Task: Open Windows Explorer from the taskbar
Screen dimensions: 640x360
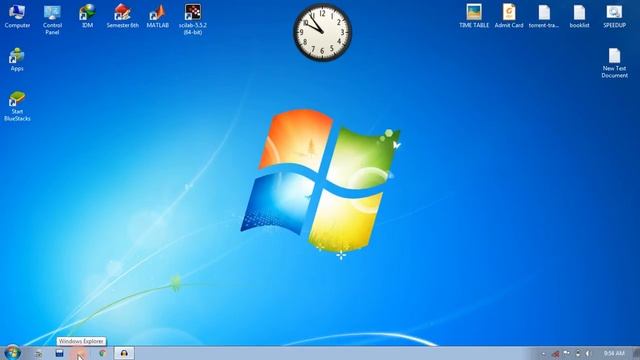Action: pos(81,353)
